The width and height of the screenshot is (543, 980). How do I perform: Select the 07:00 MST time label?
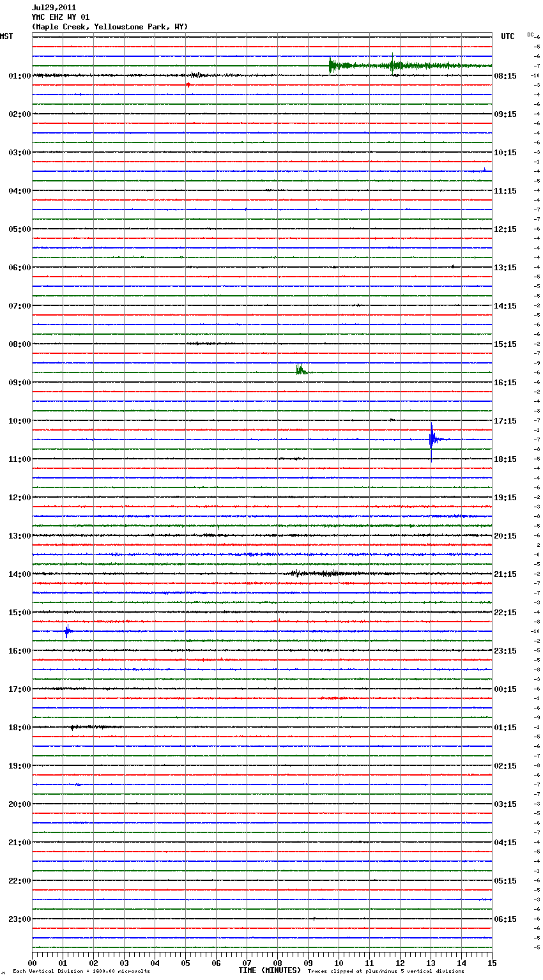point(20,306)
